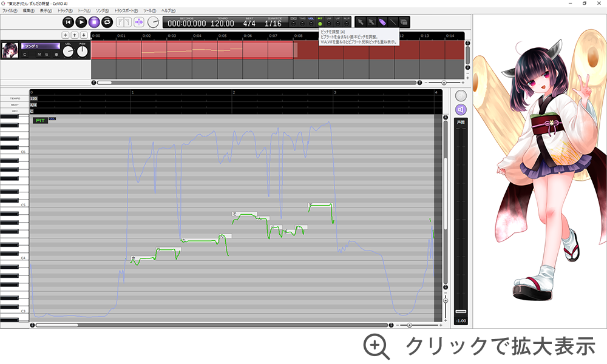Open the QUANTIZE 1/16 selector
Screen dimensions: 607x364
point(273,22)
